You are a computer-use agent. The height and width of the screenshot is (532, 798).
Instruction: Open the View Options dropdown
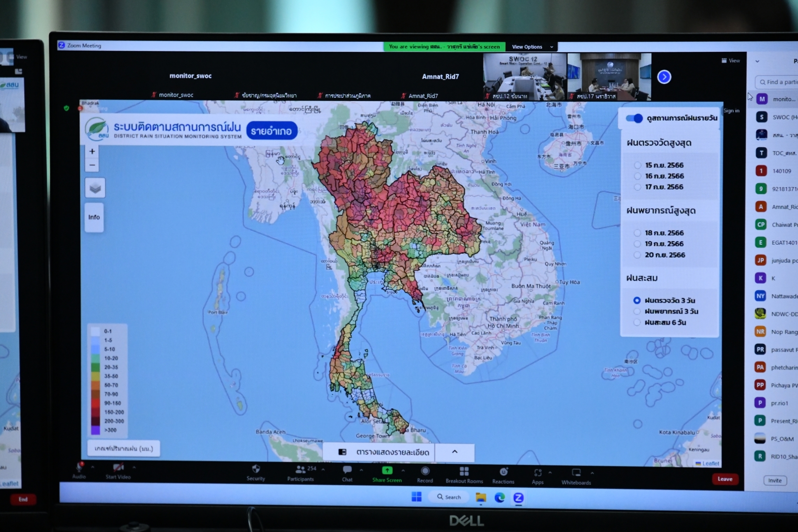pyautogui.click(x=532, y=47)
